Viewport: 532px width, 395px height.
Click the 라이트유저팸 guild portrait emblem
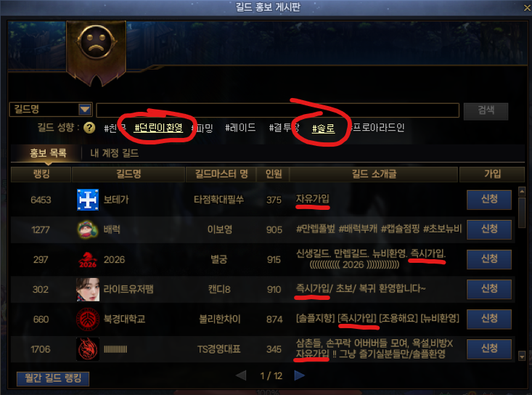(x=88, y=290)
